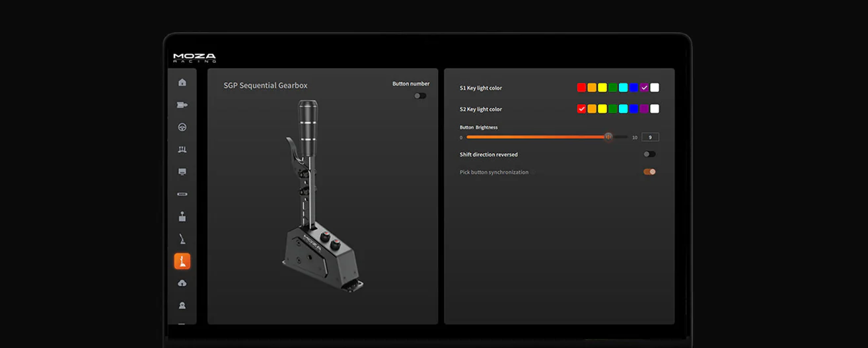Click the 'Button number' label
Image resolution: width=868 pixels, height=348 pixels.
pyautogui.click(x=411, y=84)
